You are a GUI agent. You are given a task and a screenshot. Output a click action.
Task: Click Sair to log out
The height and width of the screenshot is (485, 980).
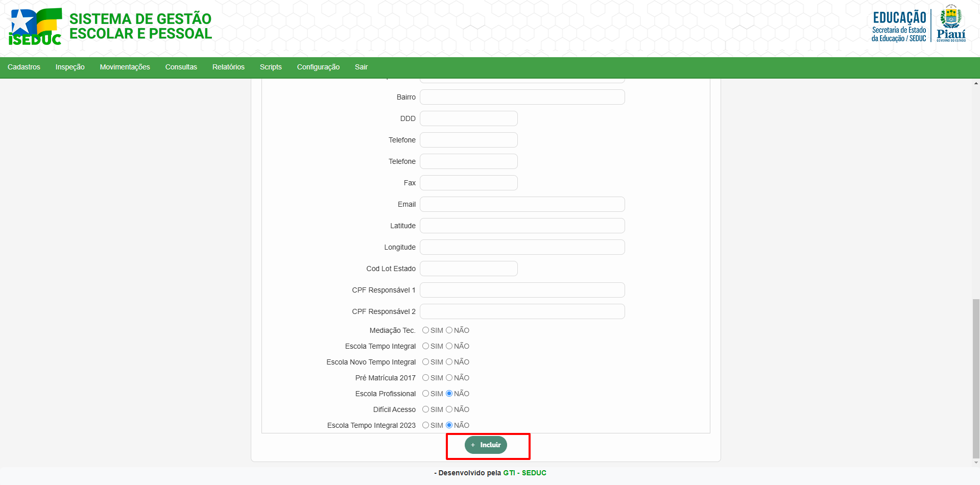[361, 67]
